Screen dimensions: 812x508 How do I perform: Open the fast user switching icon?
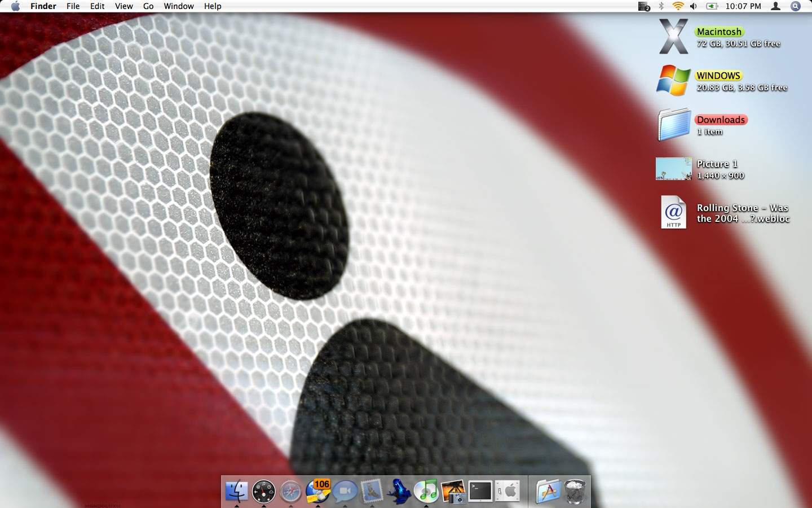point(776,6)
